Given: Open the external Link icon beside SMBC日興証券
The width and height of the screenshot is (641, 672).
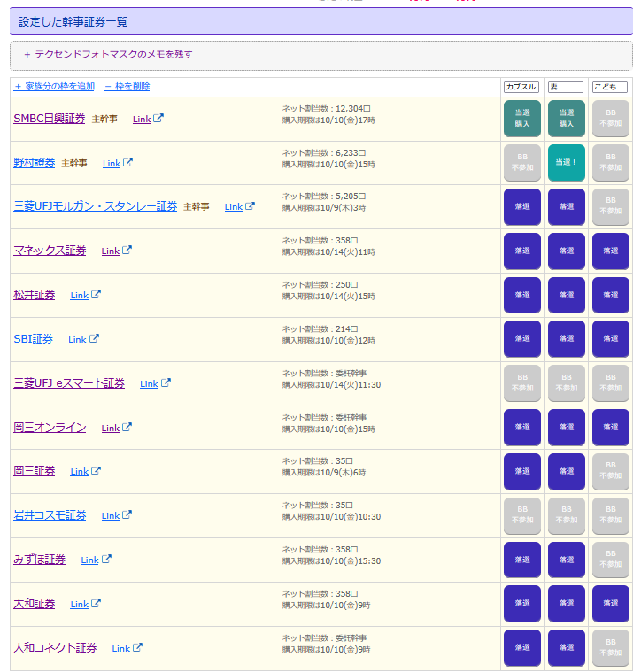Looking at the screenshot, I should point(158,119).
